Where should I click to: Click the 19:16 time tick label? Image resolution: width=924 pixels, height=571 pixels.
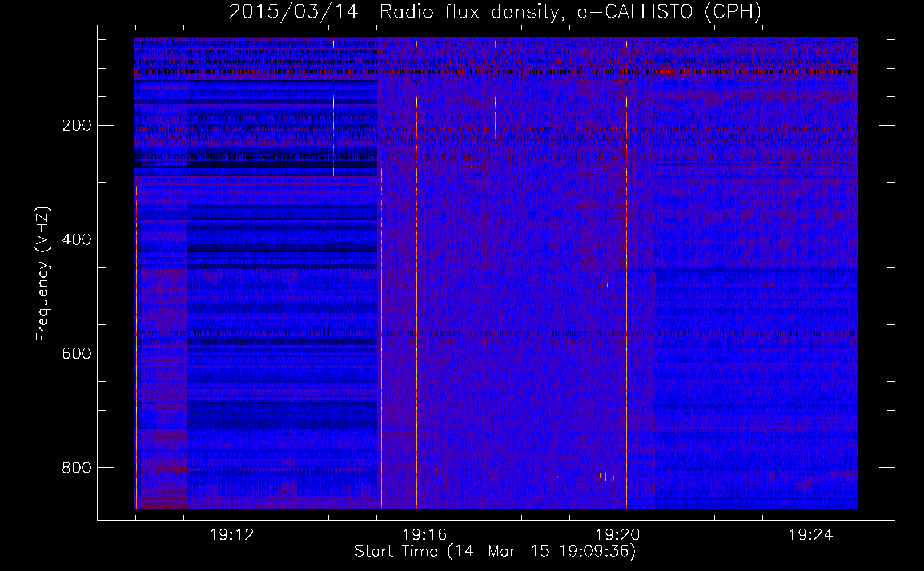click(x=424, y=535)
